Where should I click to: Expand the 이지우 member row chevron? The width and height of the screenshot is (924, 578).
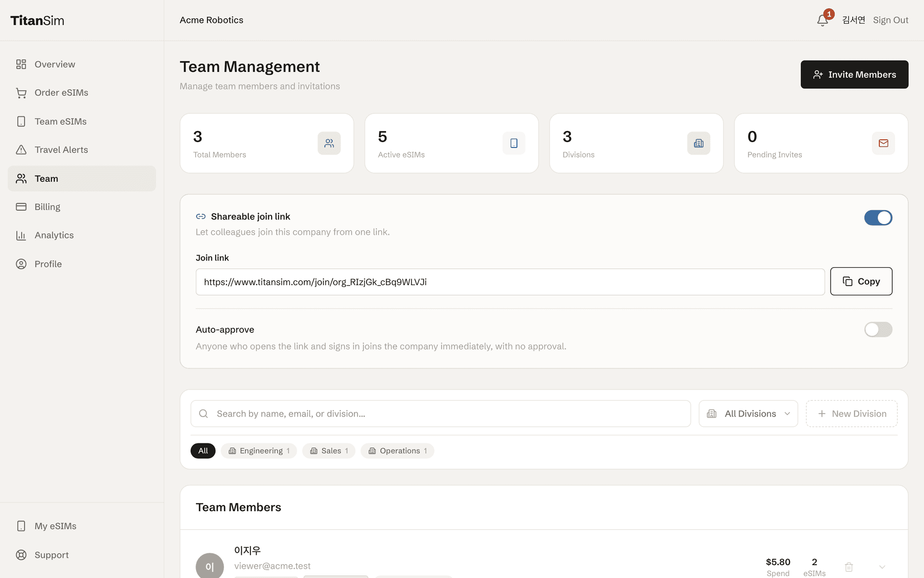point(882,567)
